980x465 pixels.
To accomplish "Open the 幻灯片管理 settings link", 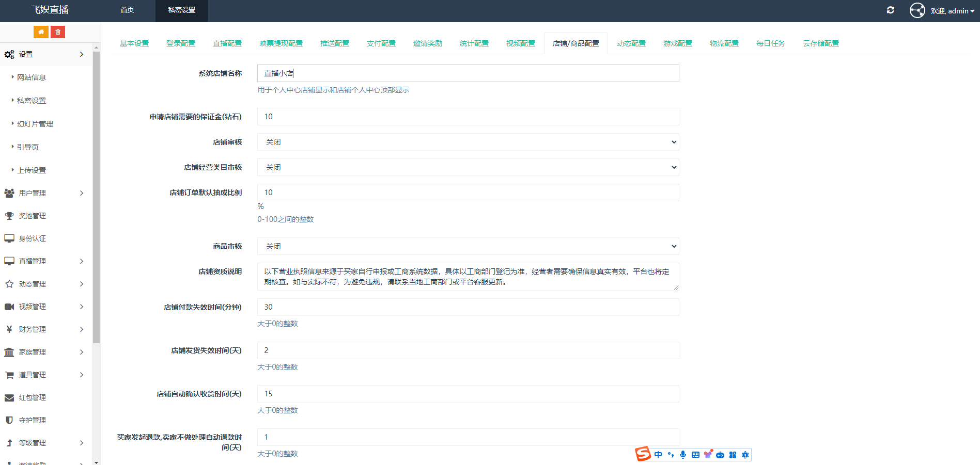I will tap(35, 123).
